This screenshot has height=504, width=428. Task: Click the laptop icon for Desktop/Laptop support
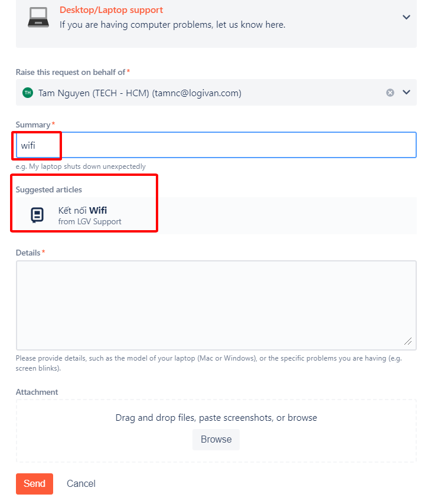[38, 18]
